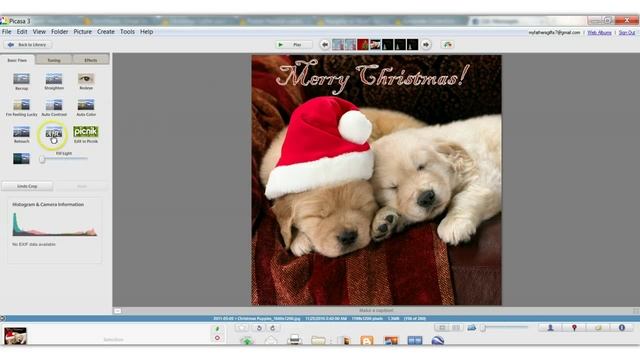Click the Fill Light preview thumbnail icon
Screen dimensions: 640x360
(x=21, y=158)
